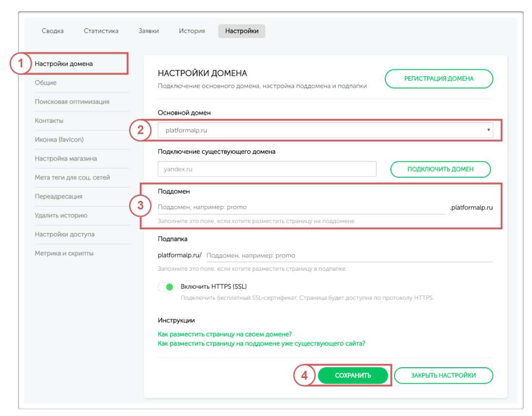Select the Настройки tab

(x=242, y=31)
